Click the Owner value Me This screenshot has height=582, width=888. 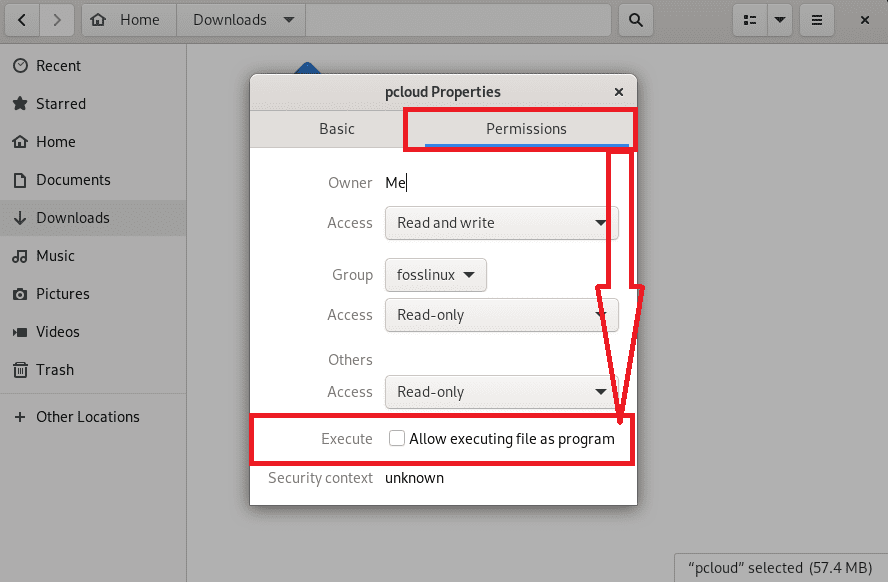[395, 183]
